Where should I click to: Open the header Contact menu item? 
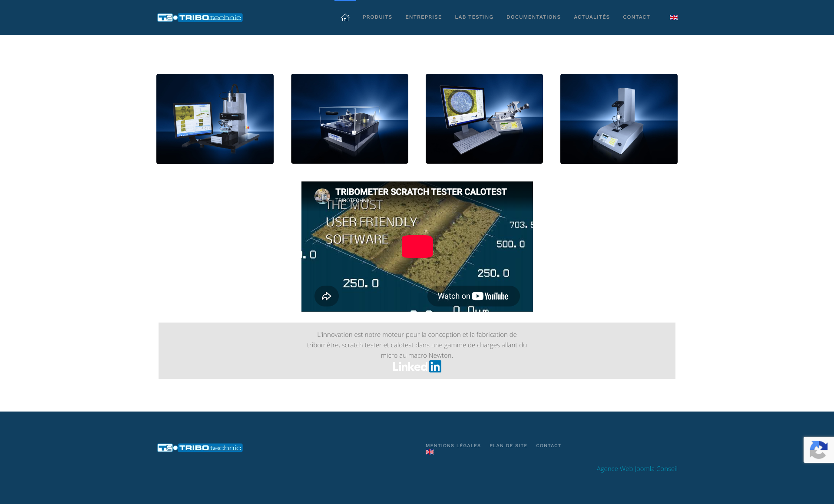(636, 17)
